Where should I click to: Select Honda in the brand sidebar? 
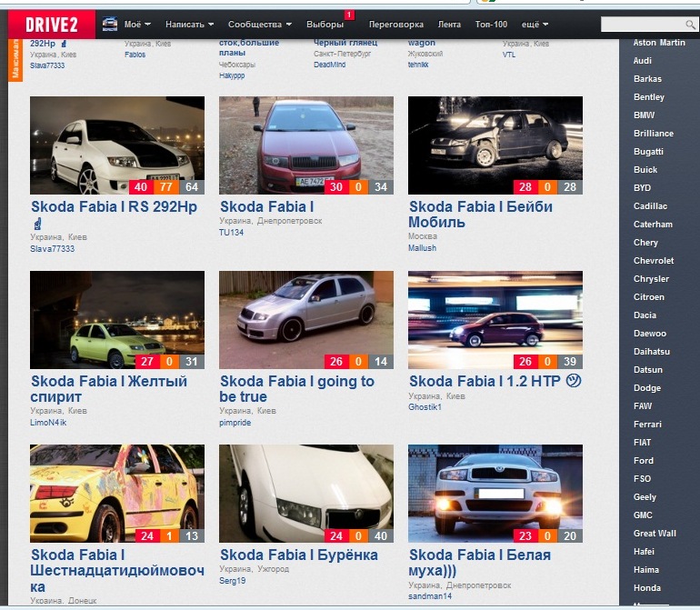647,588
